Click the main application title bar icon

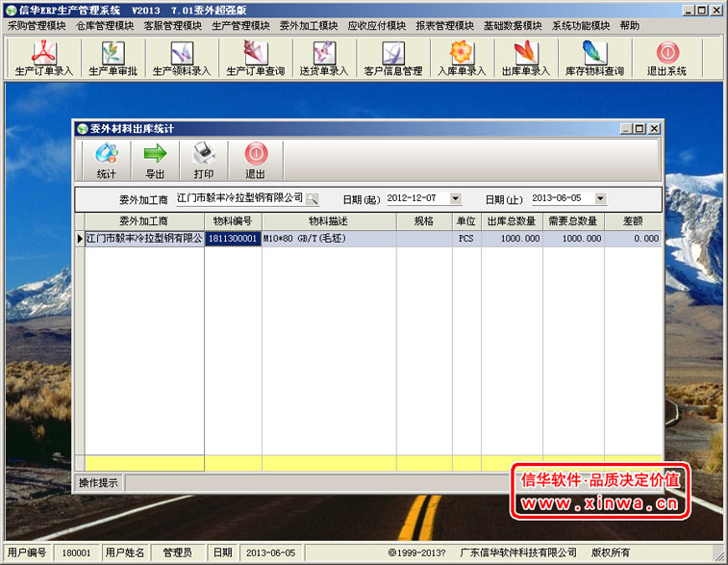pos(12,11)
